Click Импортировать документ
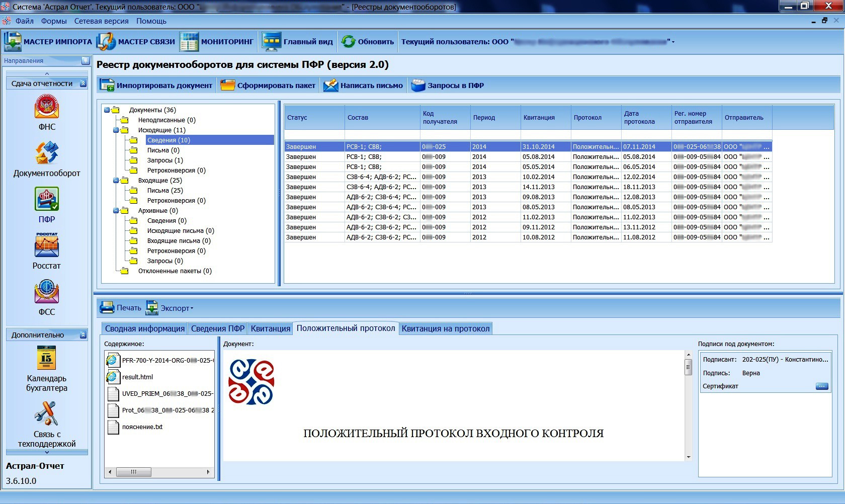This screenshot has width=845, height=504. [x=156, y=86]
